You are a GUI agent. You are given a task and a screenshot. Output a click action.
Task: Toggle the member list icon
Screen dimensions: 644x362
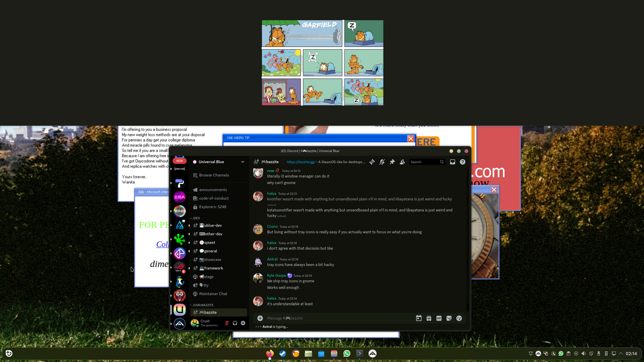pos(402,162)
